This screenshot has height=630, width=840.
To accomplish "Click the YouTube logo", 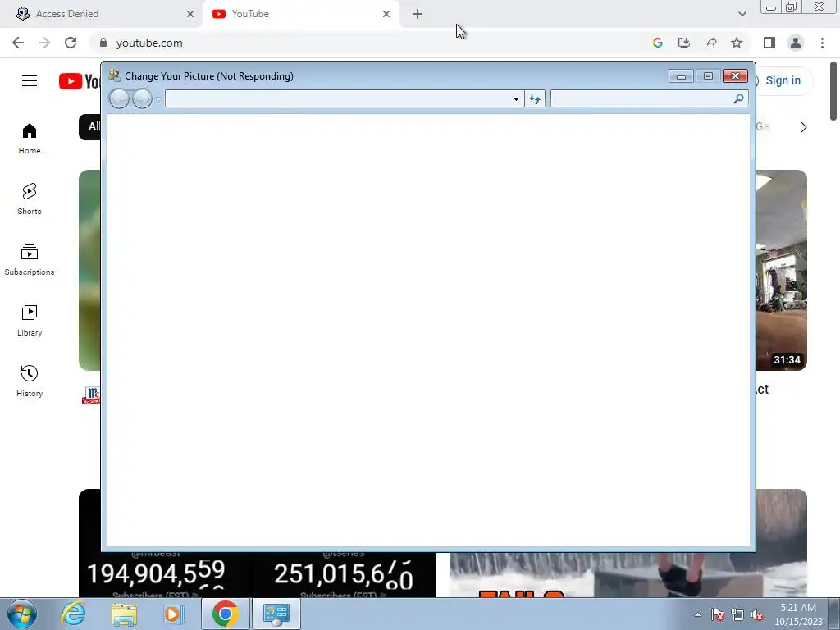I will pyautogui.click(x=80, y=81).
